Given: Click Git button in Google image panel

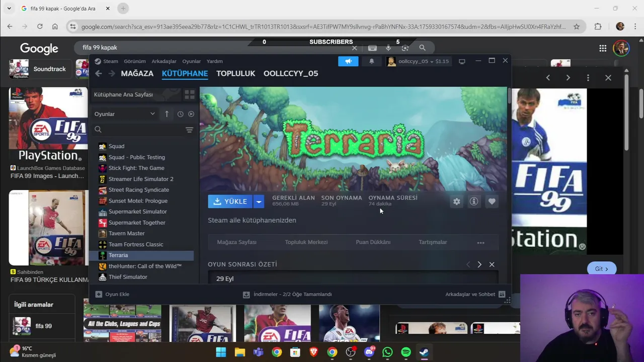Looking at the screenshot, I should pos(601,269).
